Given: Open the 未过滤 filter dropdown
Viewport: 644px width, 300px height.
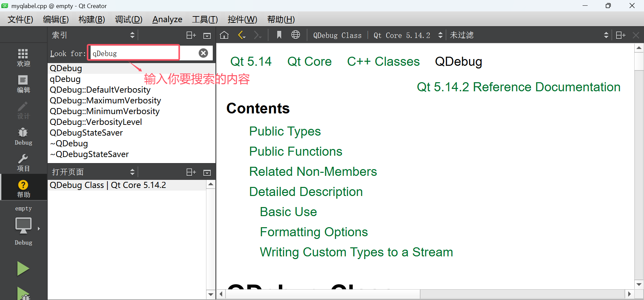Looking at the screenshot, I should coord(529,35).
